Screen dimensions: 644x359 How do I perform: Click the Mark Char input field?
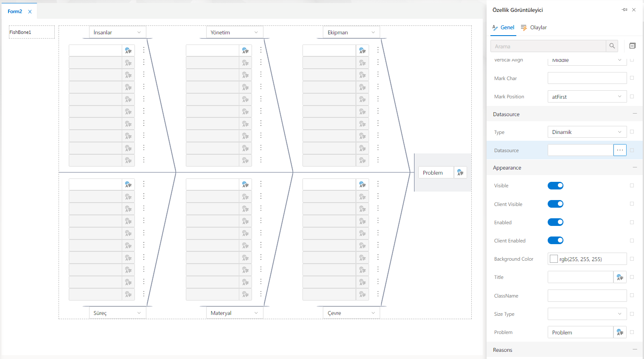(x=587, y=78)
